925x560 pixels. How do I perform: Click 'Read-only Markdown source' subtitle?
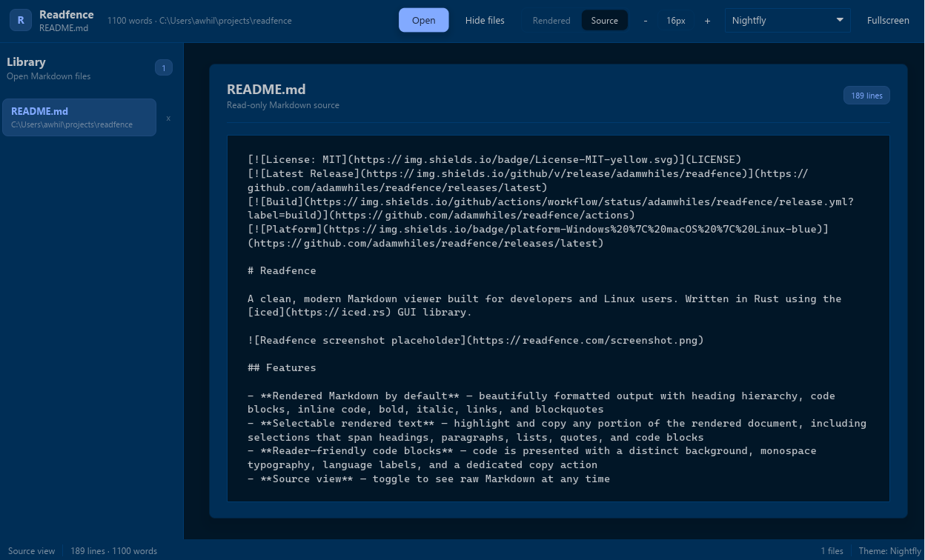pos(283,105)
